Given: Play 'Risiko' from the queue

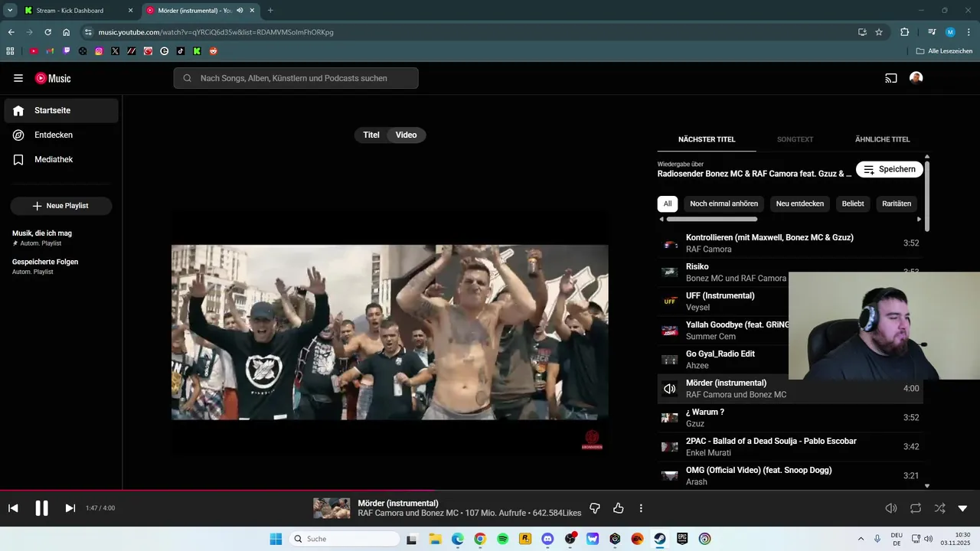Looking at the screenshot, I should [723, 272].
